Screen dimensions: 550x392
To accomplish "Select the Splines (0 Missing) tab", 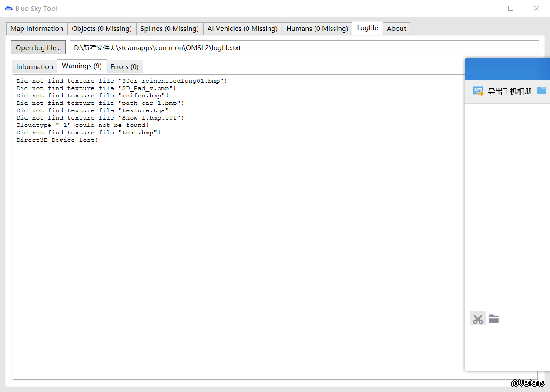I will click(x=169, y=29).
